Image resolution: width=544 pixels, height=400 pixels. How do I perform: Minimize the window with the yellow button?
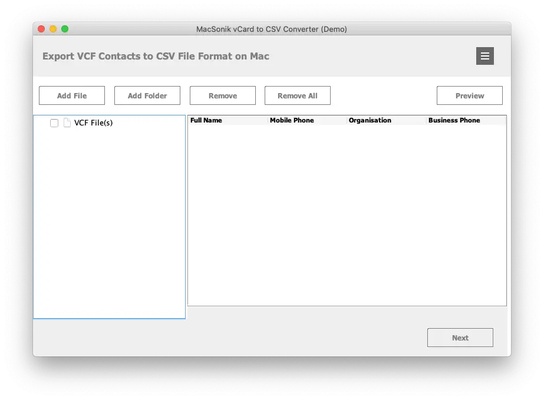[x=53, y=29]
